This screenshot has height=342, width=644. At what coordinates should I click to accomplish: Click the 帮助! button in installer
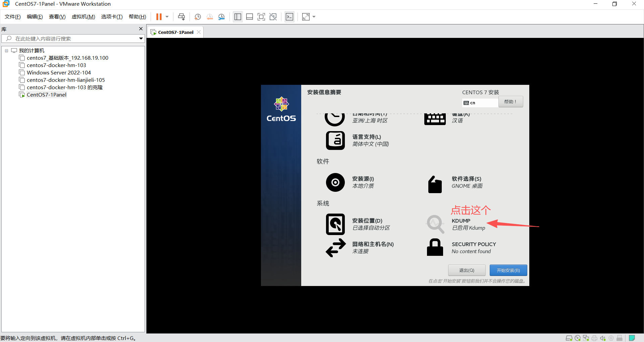pos(511,102)
